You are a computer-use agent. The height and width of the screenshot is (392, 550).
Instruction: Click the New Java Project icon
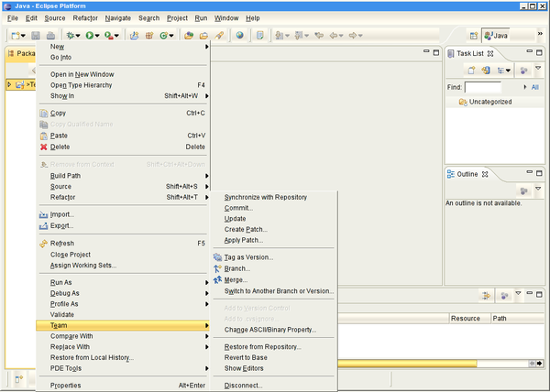coord(134,36)
